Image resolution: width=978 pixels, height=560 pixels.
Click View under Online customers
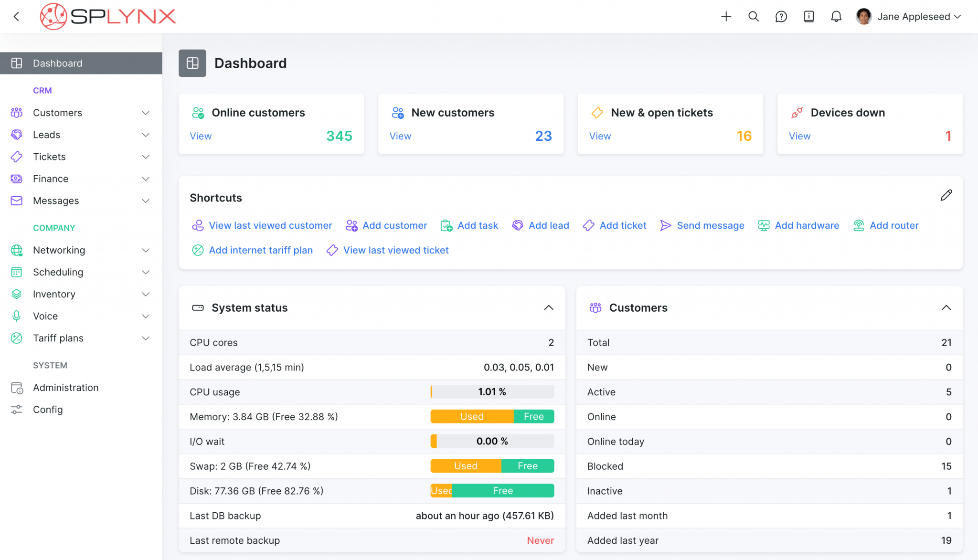click(200, 136)
